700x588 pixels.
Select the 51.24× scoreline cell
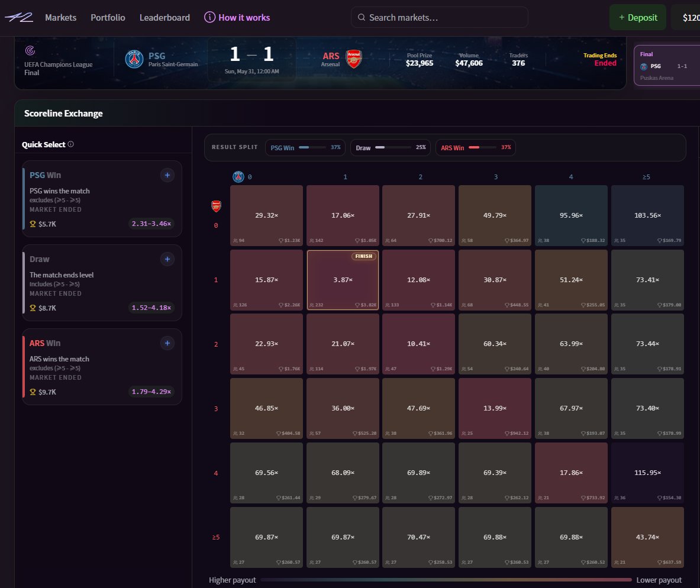(572, 280)
